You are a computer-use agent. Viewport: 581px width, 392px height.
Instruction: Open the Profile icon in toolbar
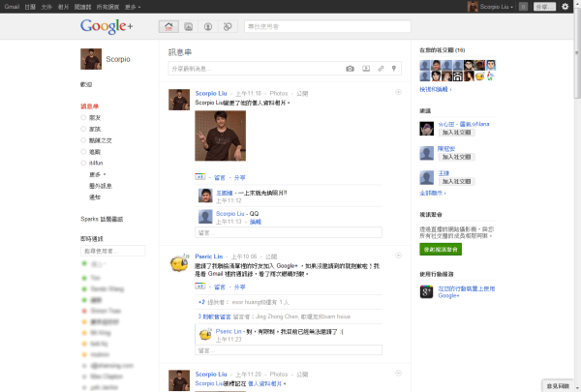[208, 26]
